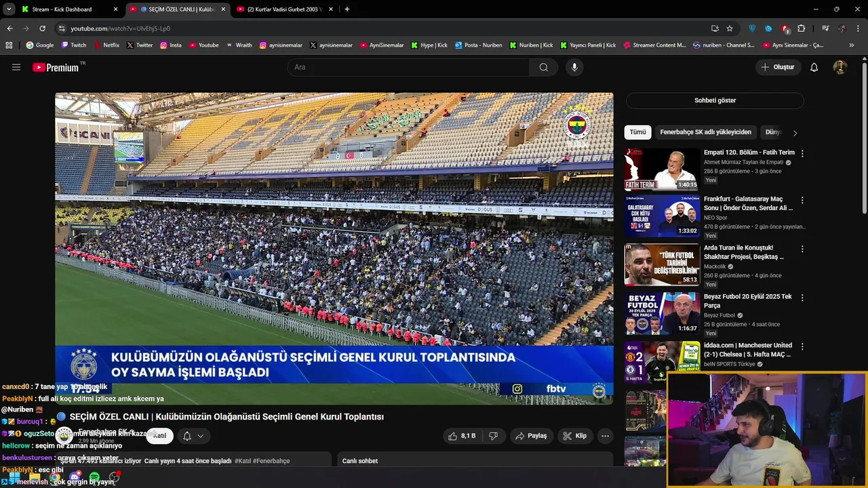This screenshot has width=868, height=488.
Task: Click the address bar URL
Action: (x=120, y=28)
